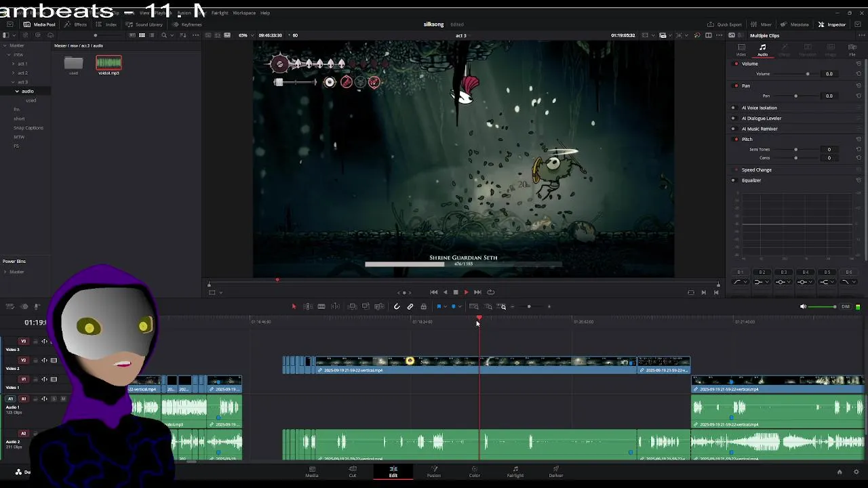Enable the Equalizer toggle

pyautogui.click(x=733, y=180)
